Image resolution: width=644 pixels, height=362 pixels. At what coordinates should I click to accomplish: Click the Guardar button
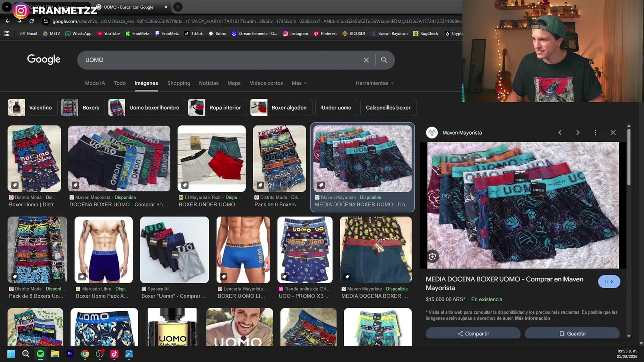coord(572,334)
